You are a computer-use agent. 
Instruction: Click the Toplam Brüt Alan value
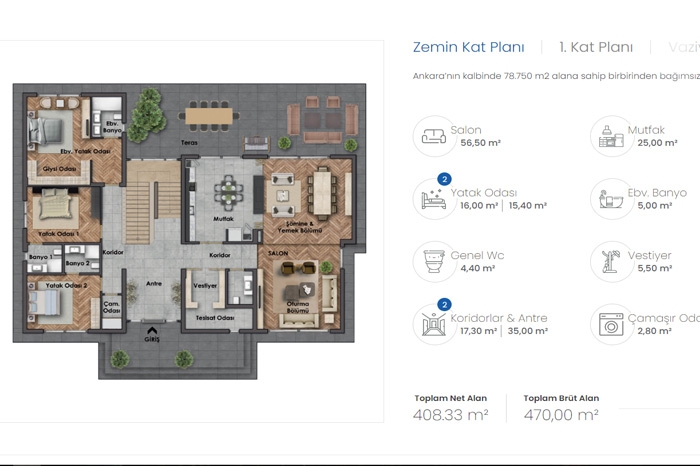(561, 415)
